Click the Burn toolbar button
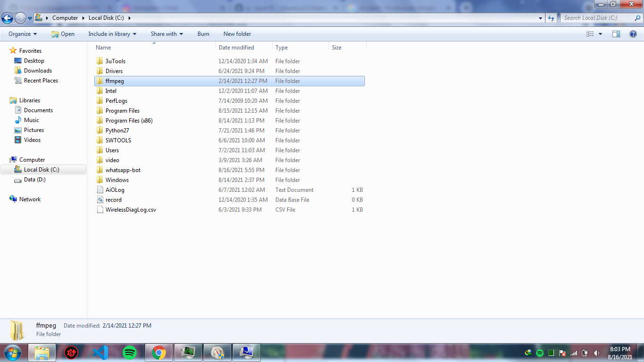This screenshot has height=362, width=644. [x=203, y=34]
